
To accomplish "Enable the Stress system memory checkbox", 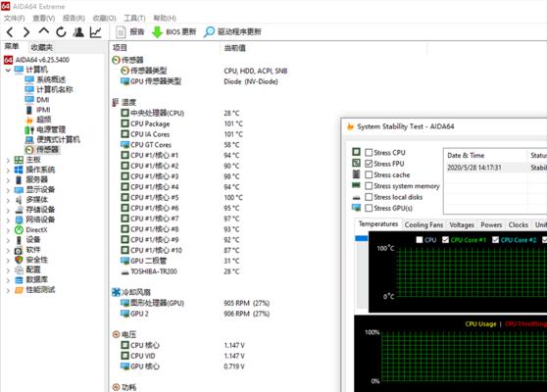I will point(369,186).
